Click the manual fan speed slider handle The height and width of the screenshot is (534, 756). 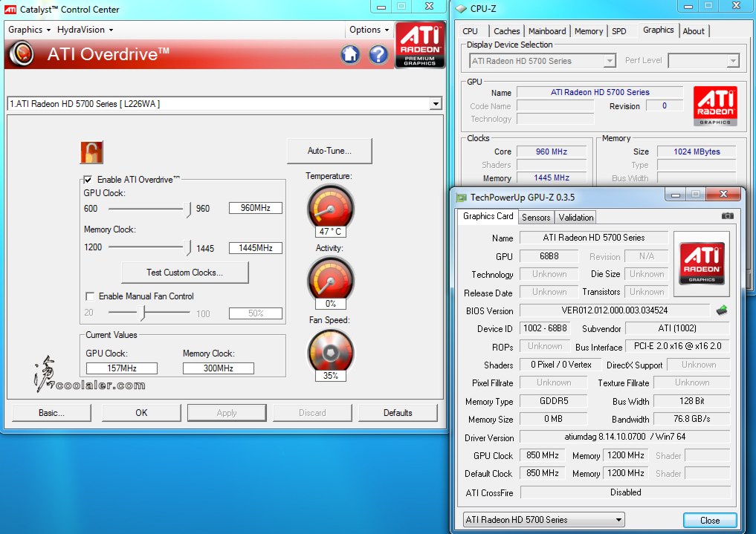[142, 313]
